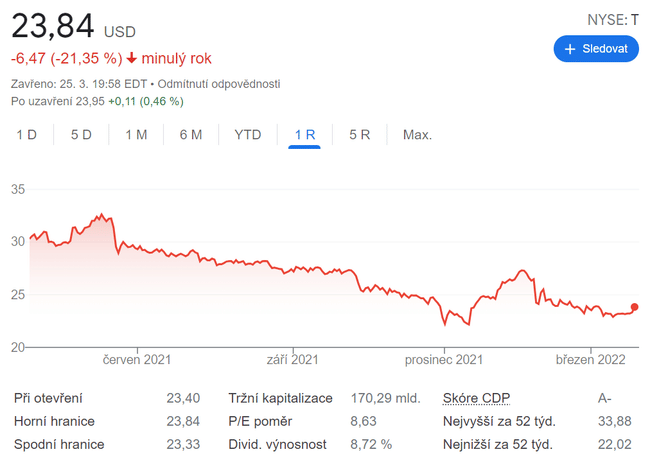Show the Max. time range
Image resolution: width=650 pixels, height=461 pixels.
(417, 134)
